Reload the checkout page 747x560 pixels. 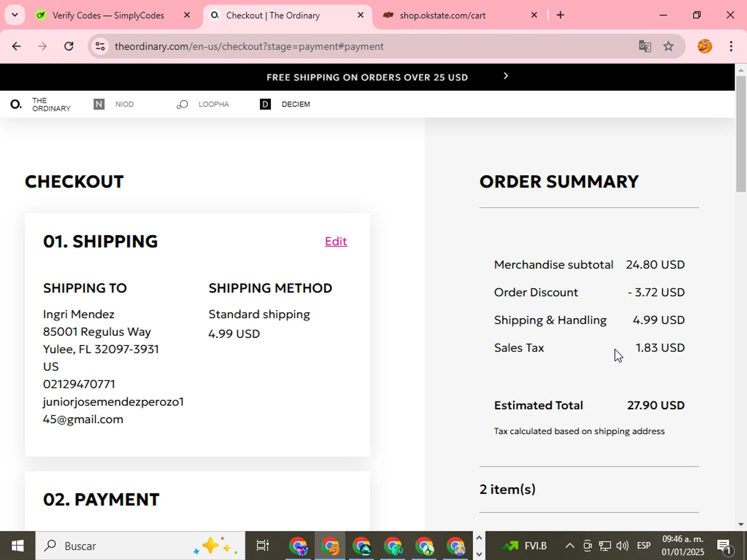(69, 46)
